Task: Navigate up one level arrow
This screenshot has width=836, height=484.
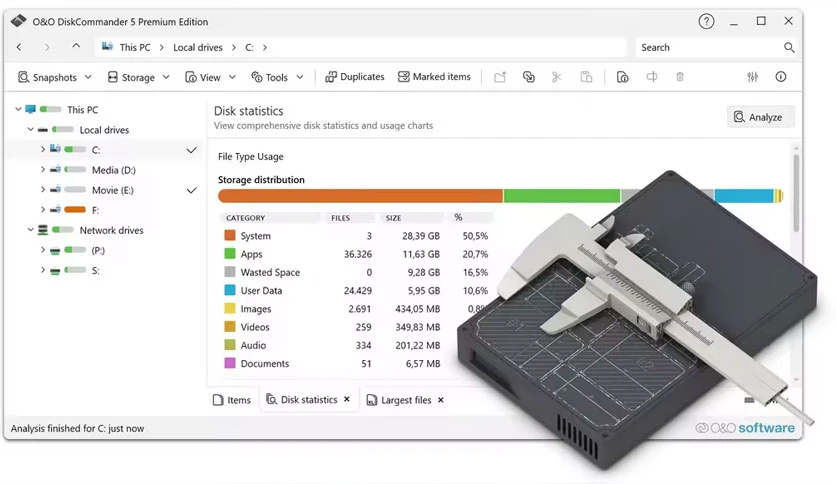Action: tap(76, 46)
